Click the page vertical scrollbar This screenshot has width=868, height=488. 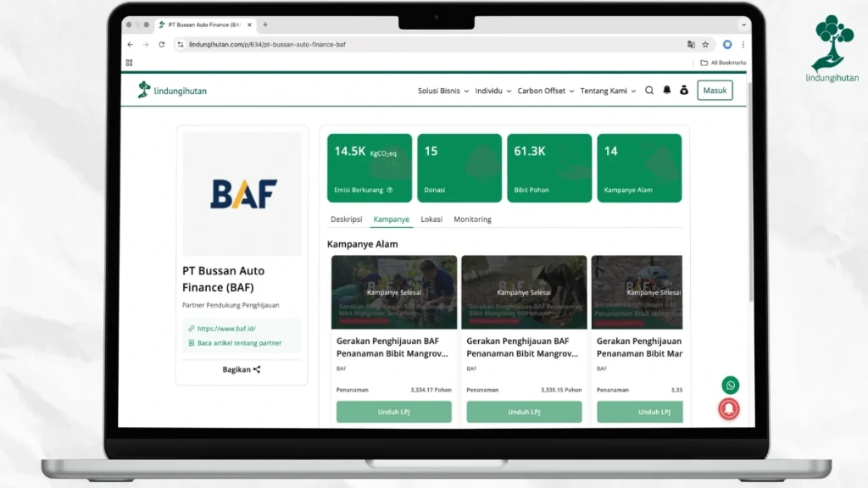coord(750,191)
